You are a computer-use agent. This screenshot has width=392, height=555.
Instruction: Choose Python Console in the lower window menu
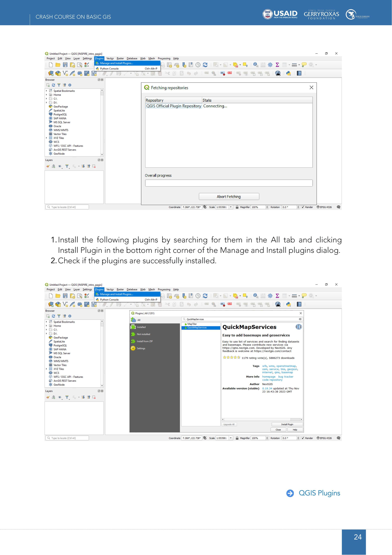coord(109,300)
